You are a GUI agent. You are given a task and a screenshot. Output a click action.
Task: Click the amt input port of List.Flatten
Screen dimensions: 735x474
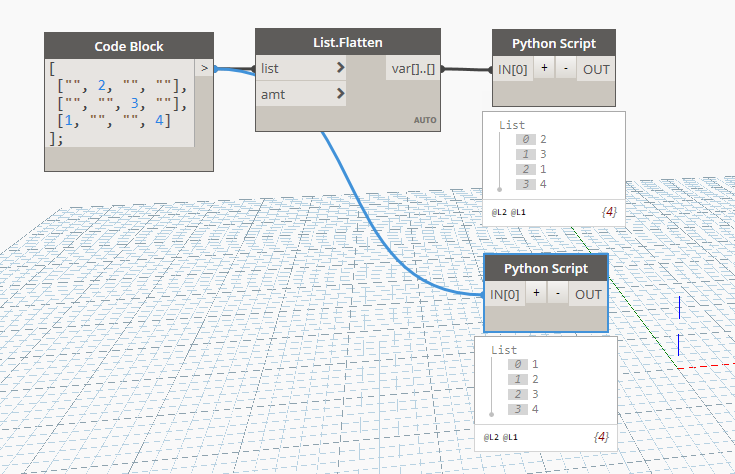point(300,94)
